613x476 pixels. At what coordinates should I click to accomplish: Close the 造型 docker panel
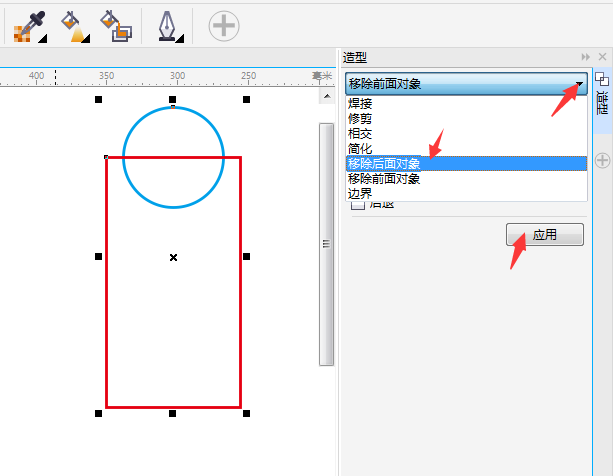point(600,57)
